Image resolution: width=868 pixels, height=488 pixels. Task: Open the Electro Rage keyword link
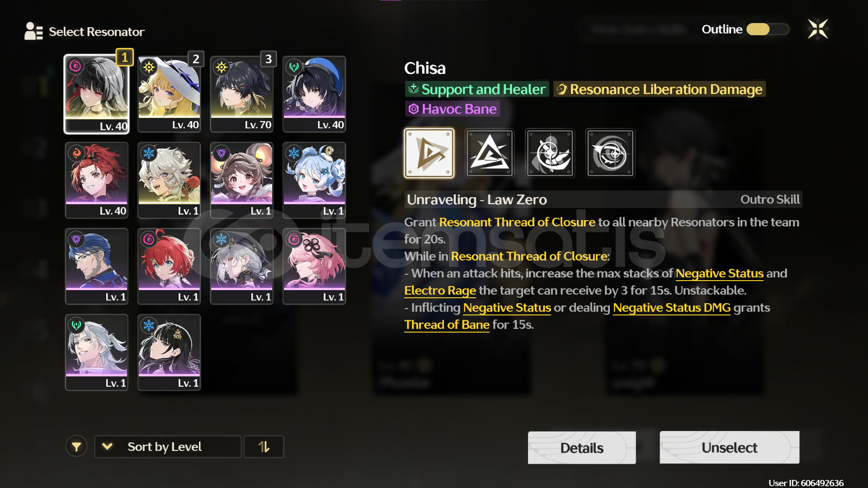(x=440, y=290)
